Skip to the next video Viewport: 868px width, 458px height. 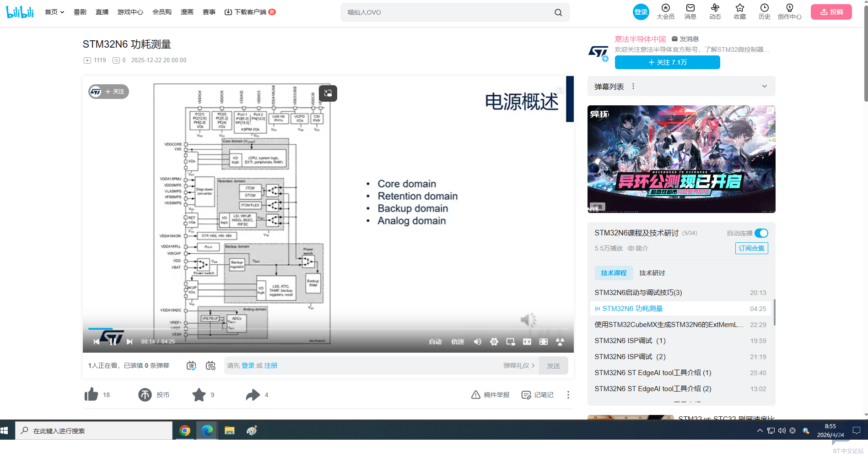click(x=129, y=342)
